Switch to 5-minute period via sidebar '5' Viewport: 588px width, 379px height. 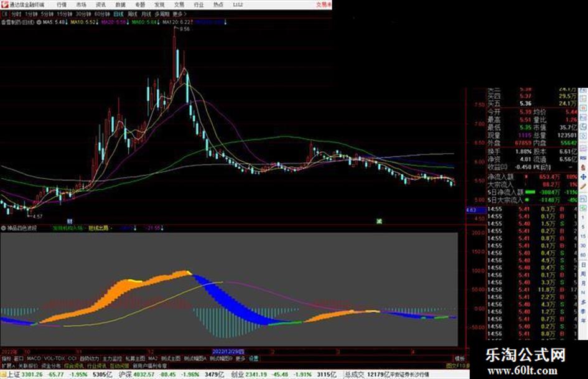[583, 227]
